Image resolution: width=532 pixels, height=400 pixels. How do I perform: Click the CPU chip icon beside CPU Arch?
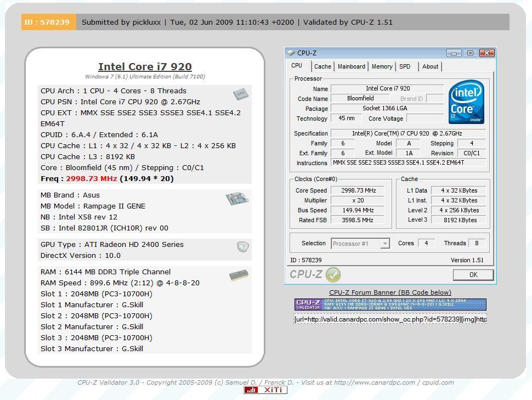coord(241,94)
